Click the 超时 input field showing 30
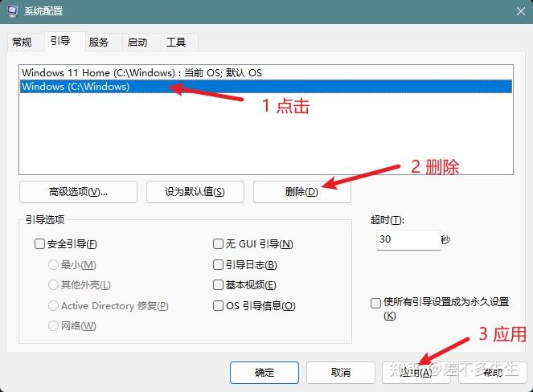Viewport: 533px width, 392px height. click(x=408, y=240)
